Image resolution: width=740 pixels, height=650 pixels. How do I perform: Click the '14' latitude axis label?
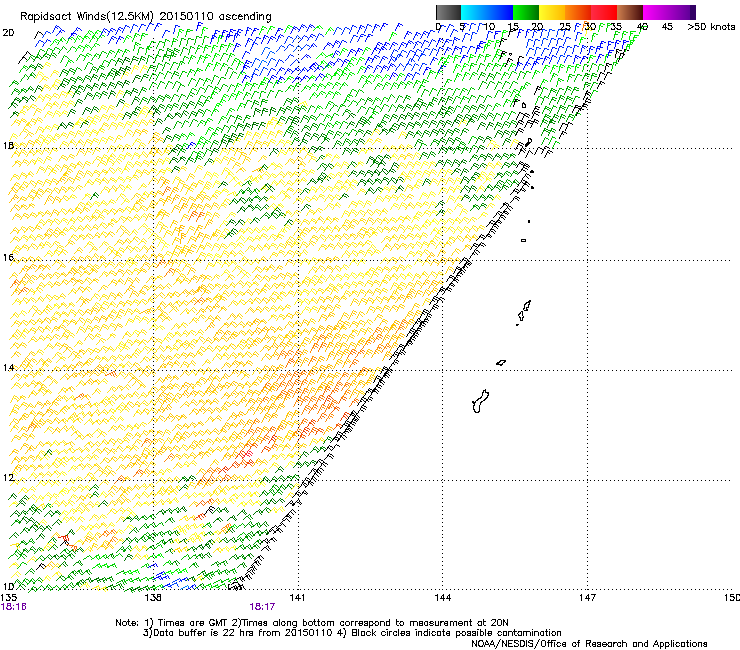[8, 367]
